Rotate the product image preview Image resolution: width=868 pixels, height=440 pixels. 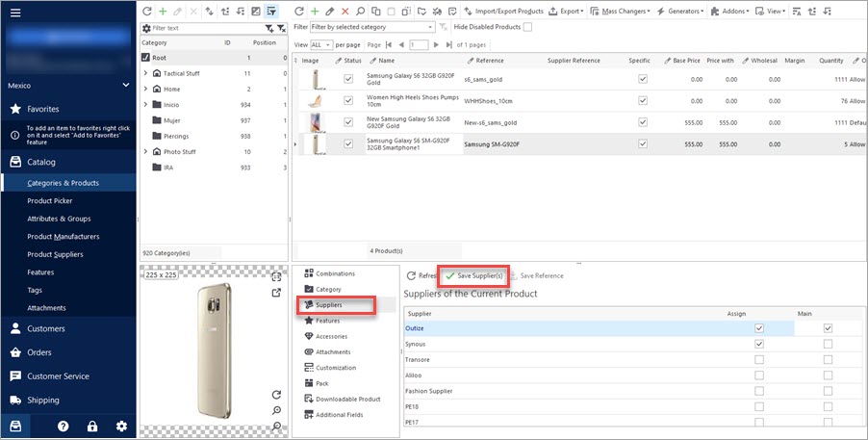[276, 395]
